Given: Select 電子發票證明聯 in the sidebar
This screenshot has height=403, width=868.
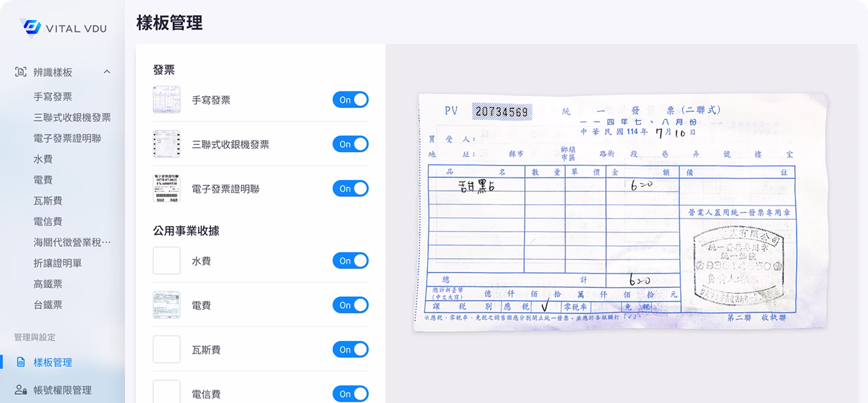Looking at the screenshot, I should point(67,138).
